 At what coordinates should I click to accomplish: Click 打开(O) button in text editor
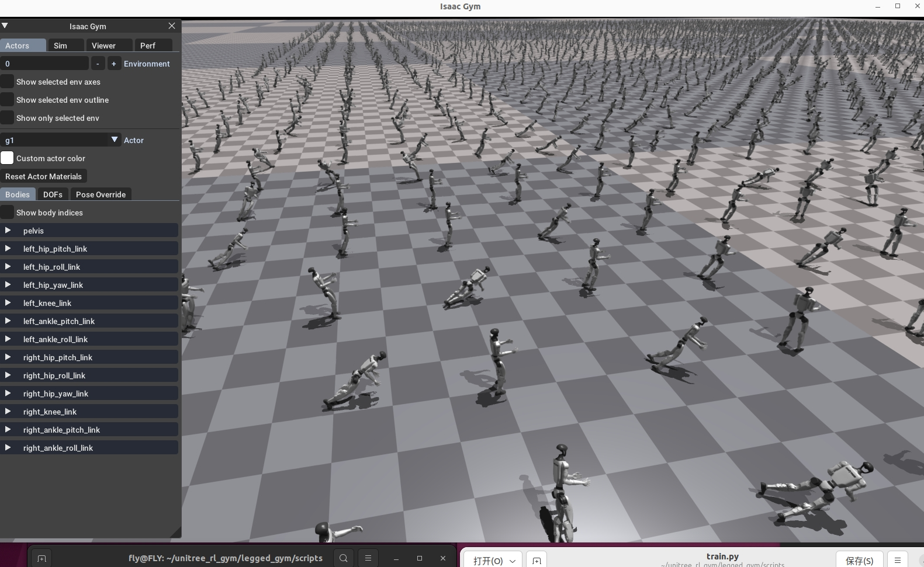coord(488,561)
